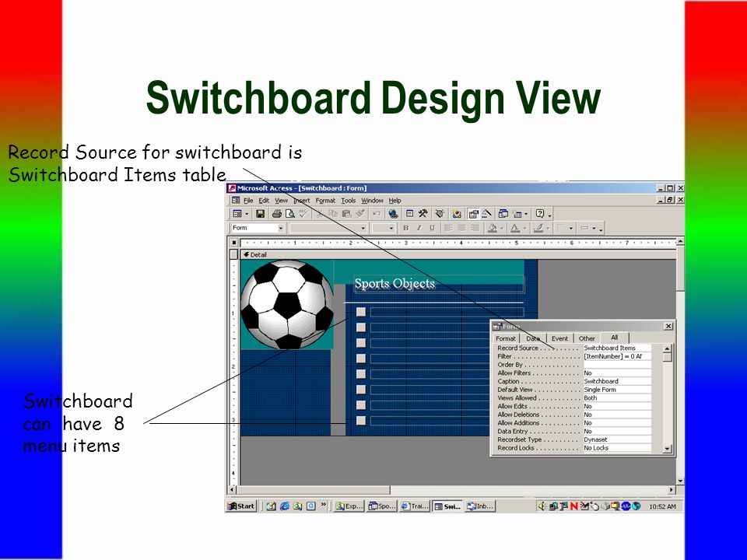Open the Database Window icon
Viewport: 747px width, 560px height.
click(503, 214)
